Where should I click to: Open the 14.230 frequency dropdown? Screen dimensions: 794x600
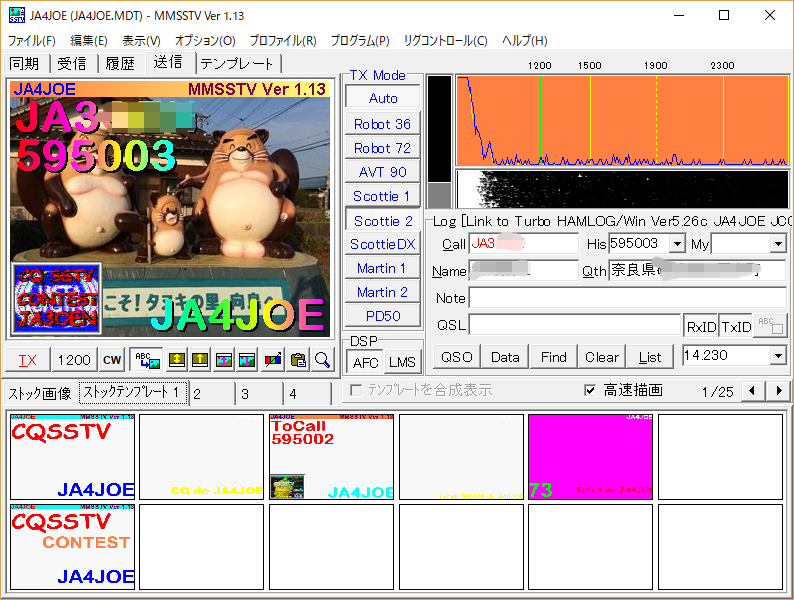pyautogui.click(x=778, y=355)
